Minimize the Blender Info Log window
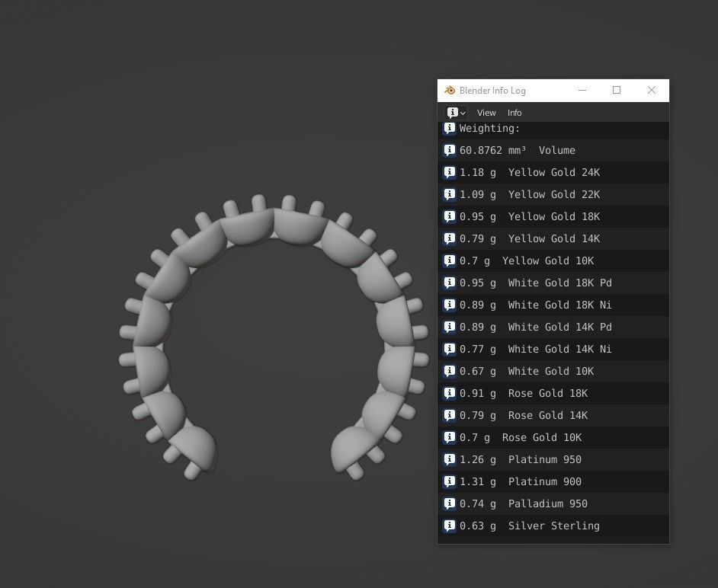This screenshot has height=588, width=718. (x=582, y=90)
